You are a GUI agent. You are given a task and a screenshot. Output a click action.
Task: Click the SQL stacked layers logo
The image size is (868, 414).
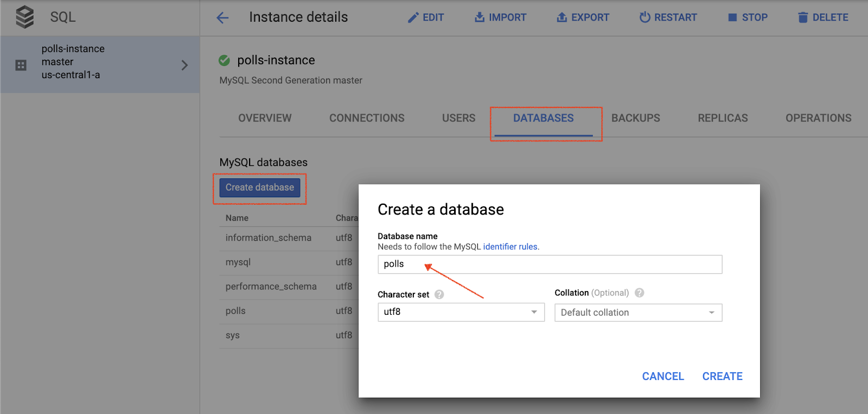(25, 17)
